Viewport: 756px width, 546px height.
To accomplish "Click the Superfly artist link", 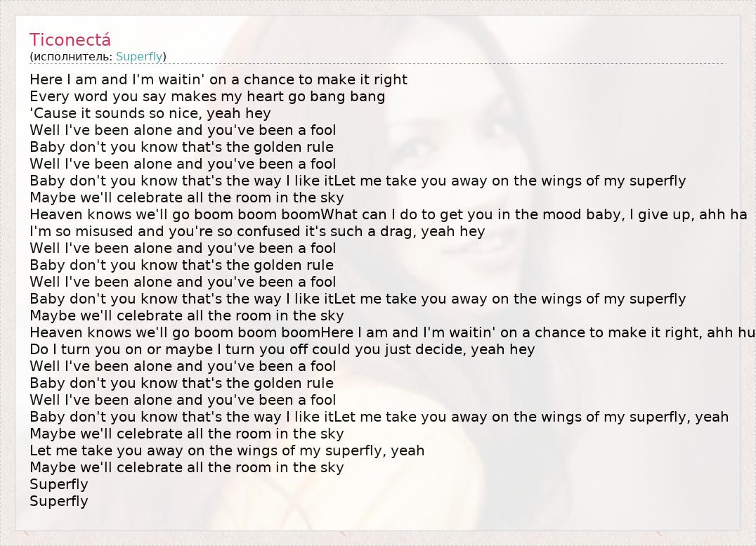I will (x=139, y=56).
